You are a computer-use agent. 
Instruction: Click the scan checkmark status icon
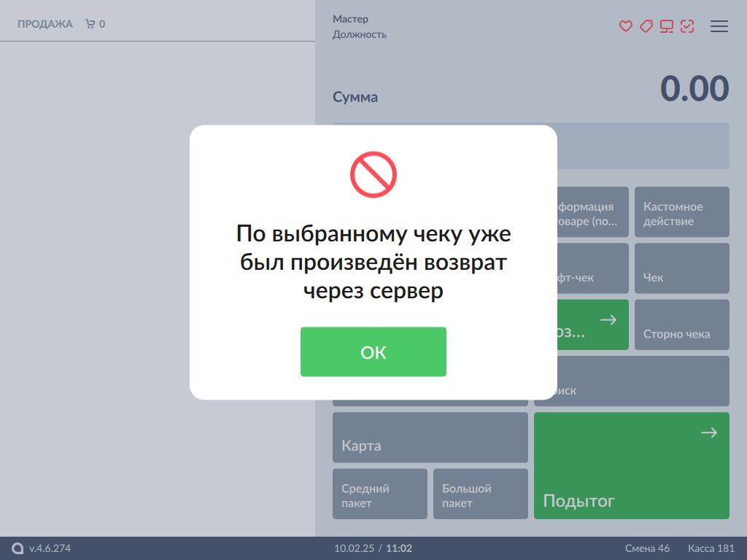tap(686, 26)
